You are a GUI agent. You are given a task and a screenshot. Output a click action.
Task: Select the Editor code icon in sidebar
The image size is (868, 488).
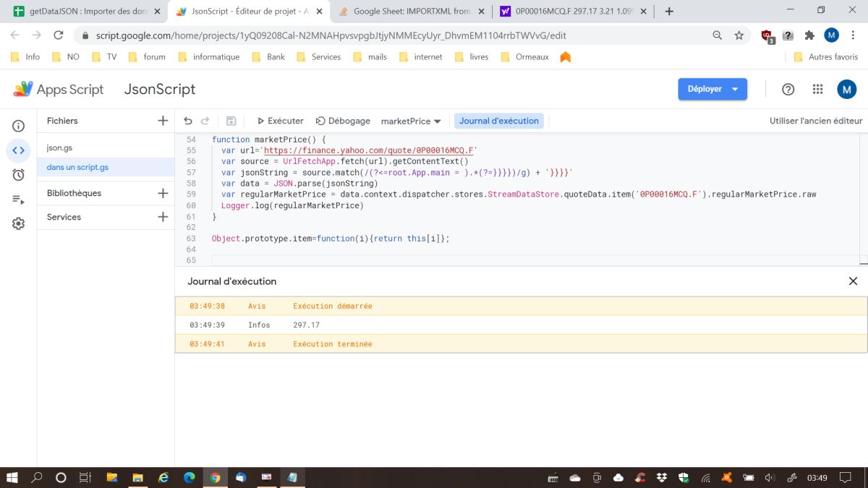point(19,150)
